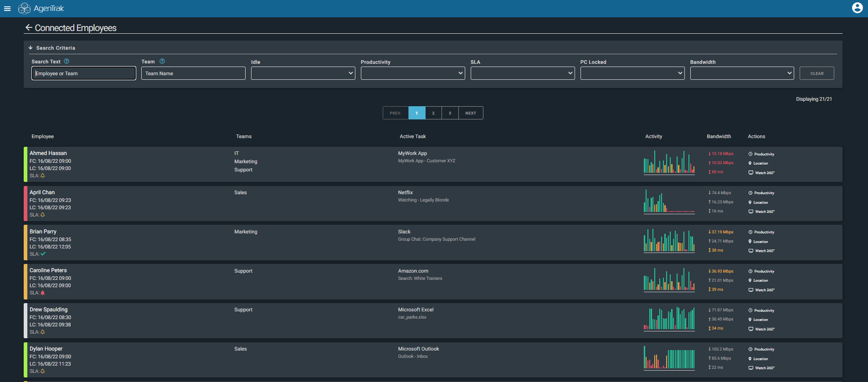
Task: Open Location for Ahmed Hassan
Action: (758, 163)
